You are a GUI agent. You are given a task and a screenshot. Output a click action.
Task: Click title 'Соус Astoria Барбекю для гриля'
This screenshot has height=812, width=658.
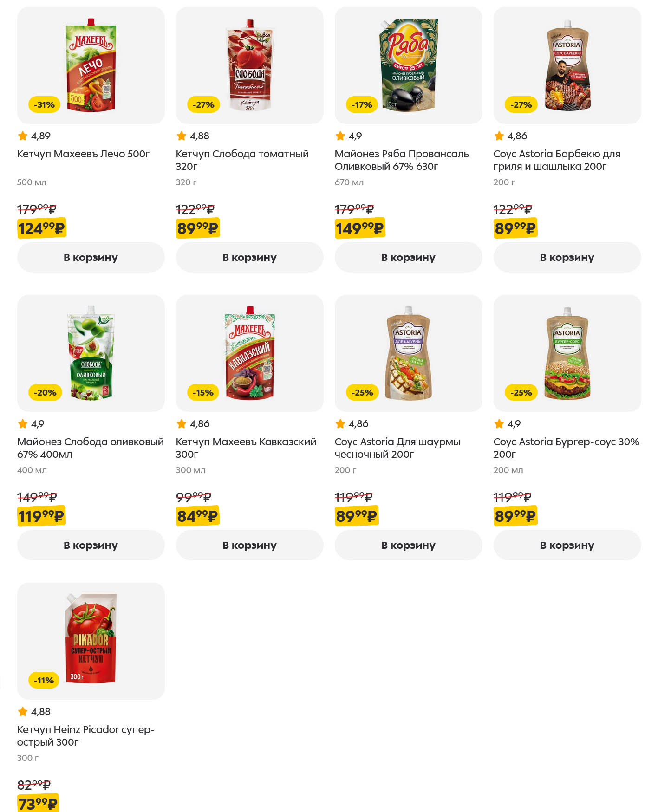pyautogui.click(x=557, y=160)
